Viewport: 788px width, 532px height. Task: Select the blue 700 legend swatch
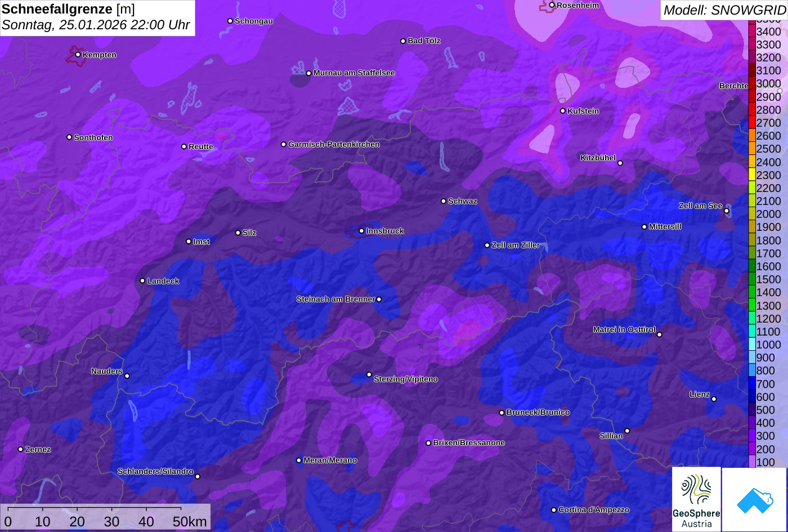tap(752, 384)
